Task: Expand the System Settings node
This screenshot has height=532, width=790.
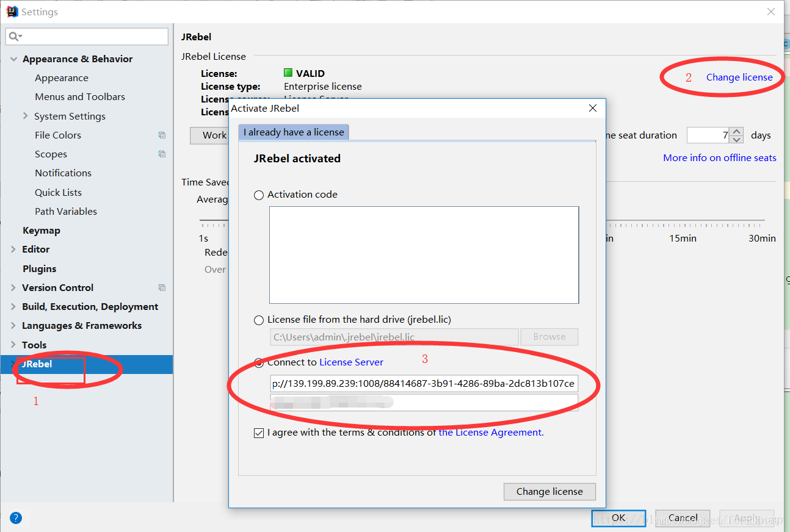Action: pos(25,116)
